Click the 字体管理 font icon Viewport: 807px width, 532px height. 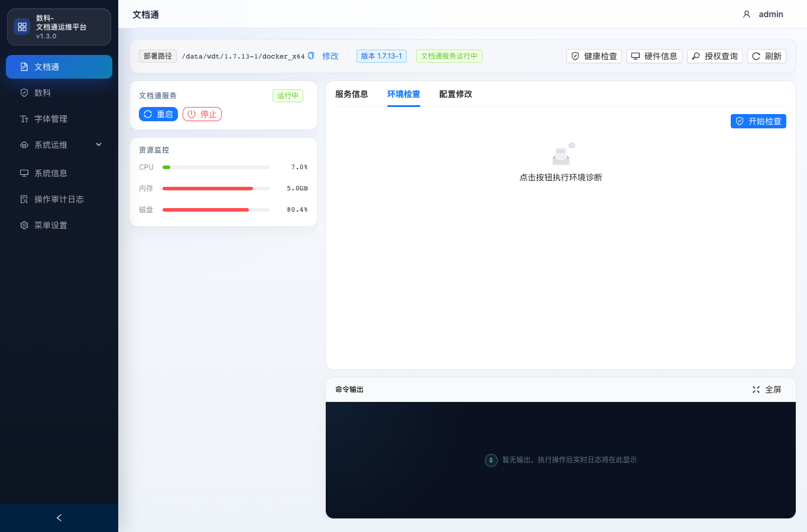tap(24, 119)
